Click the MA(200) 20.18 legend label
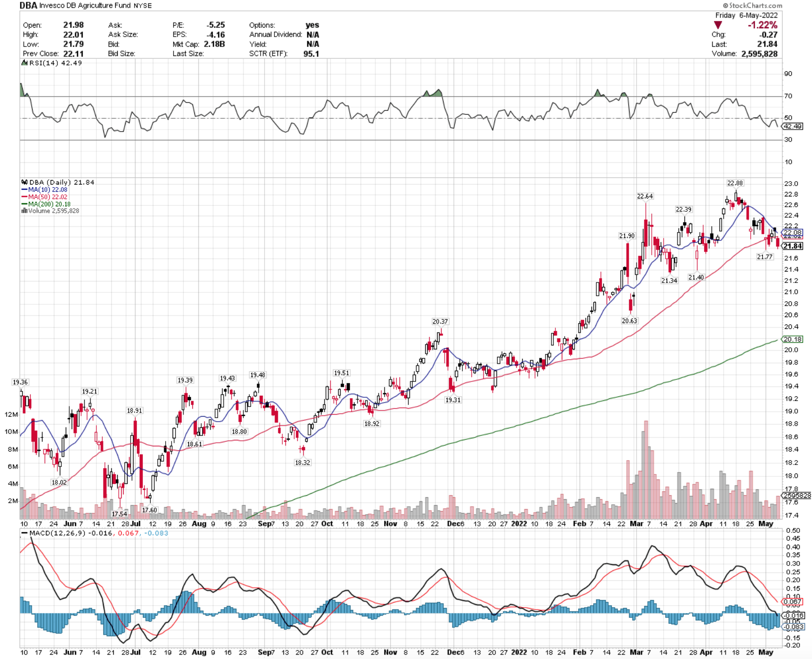Screen dimensions: 812x659 (49, 204)
